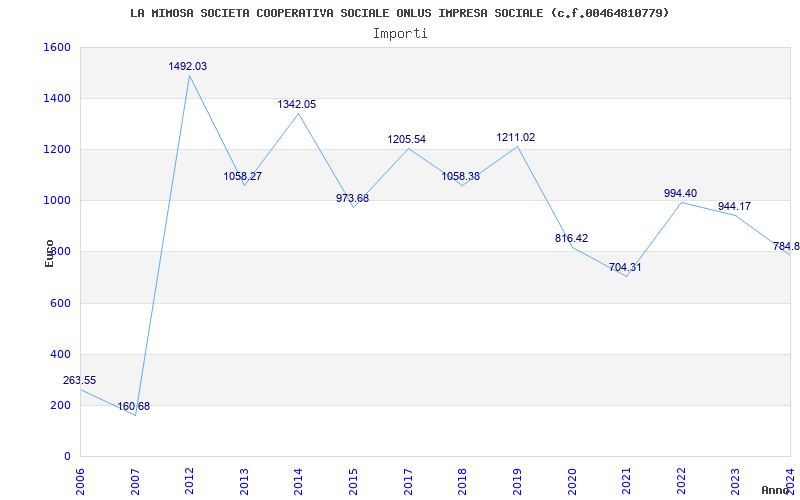Click the 1058.27 value for 2013
800x500 pixels.
click(x=242, y=177)
